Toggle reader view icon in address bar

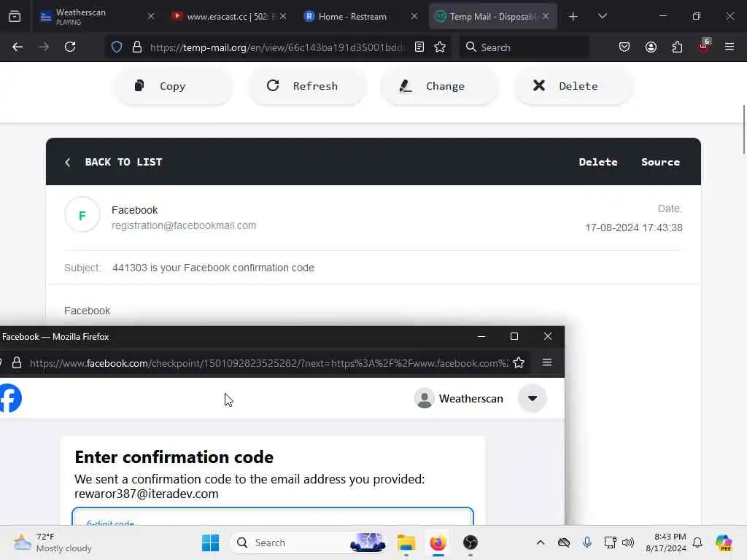click(419, 47)
